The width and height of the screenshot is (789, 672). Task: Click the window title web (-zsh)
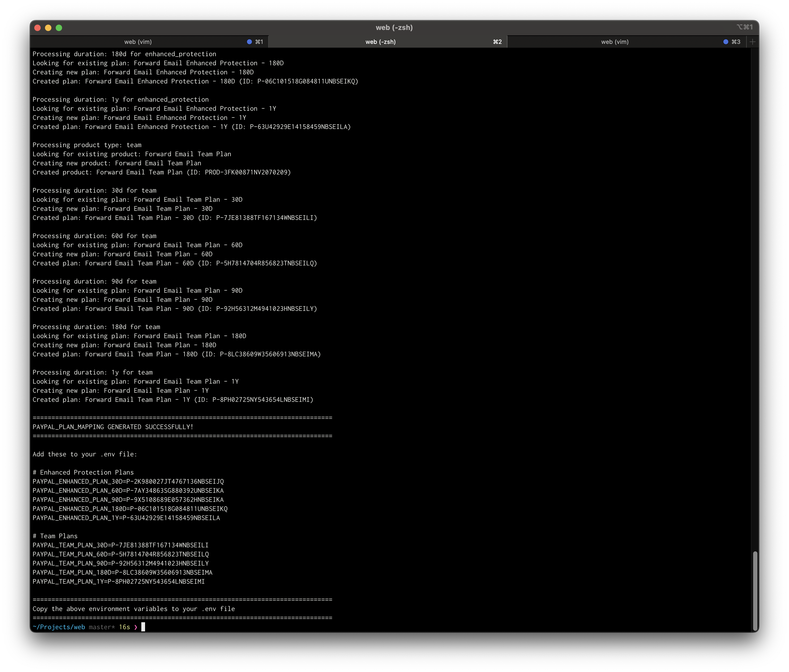[x=394, y=28]
